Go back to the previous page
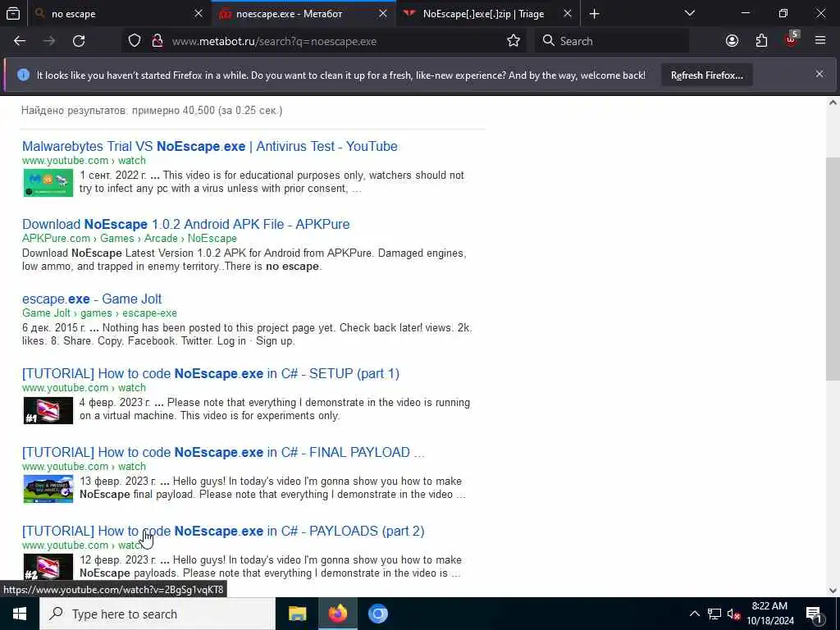The width and height of the screenshot is (840, 630). click(x=20, y=41)
